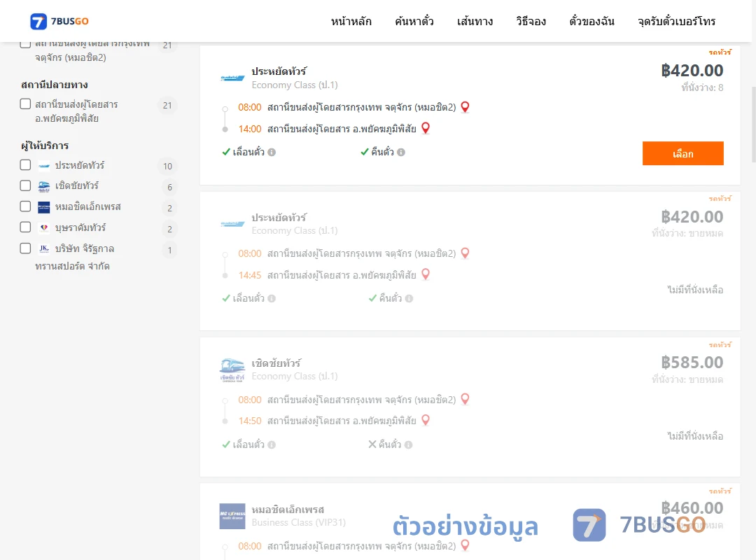Click the เชิดชัยทัวร์ logo in operator filter
This screenshot has height=560, width=756.
[44, 187]
